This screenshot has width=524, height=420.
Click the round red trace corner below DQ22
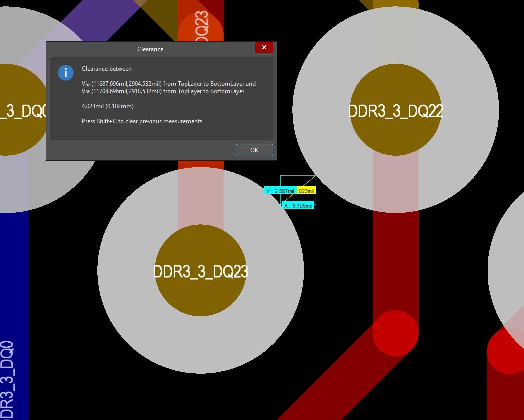coord(395,333)
